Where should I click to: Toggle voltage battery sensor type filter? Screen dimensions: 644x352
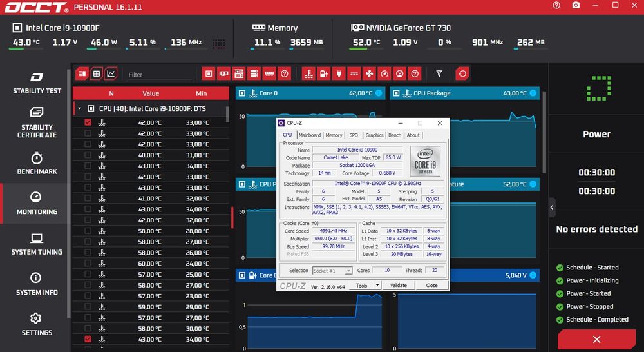click(324, 74)
